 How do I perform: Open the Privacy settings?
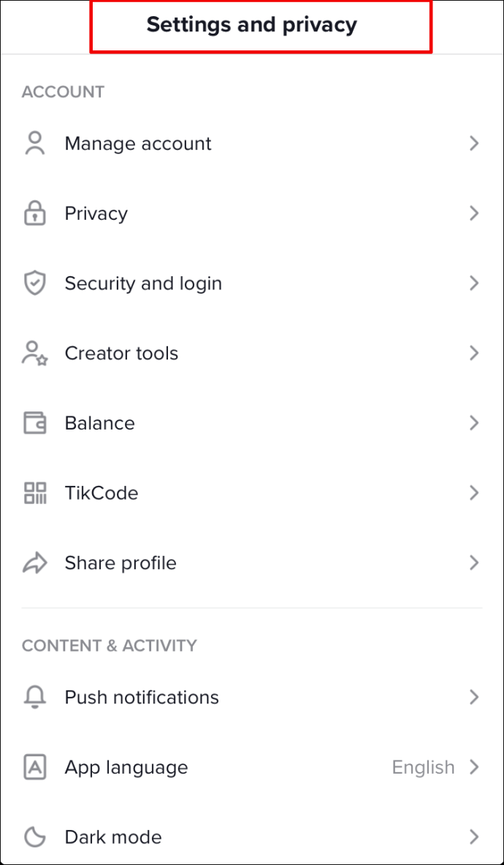[96, 213]
